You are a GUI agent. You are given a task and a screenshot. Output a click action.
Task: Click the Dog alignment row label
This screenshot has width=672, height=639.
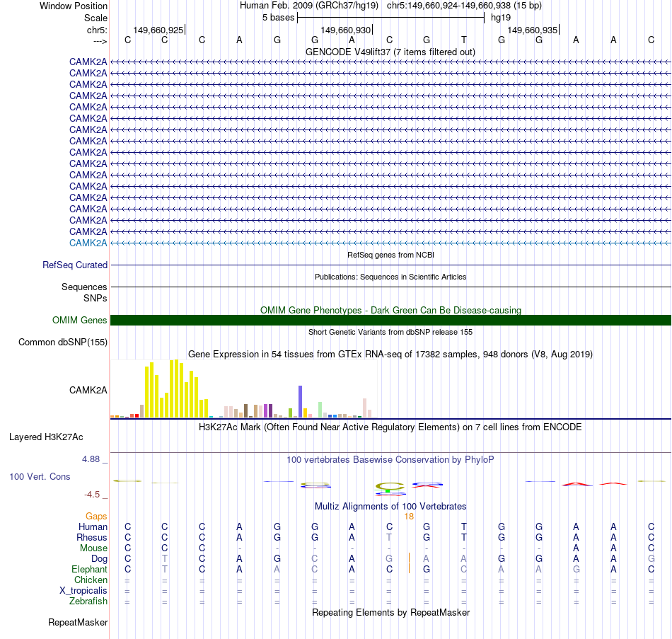pos(99,559)
